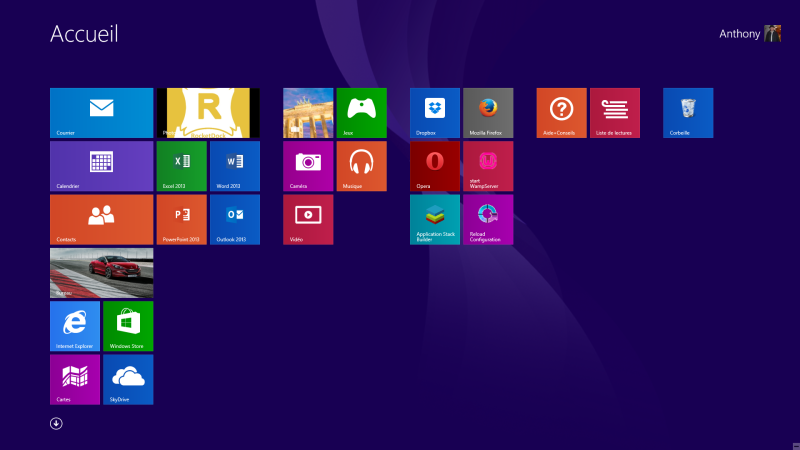Open the Cartes maps tile
This screenshot has width=800, height=450.
tap(75, 380)
